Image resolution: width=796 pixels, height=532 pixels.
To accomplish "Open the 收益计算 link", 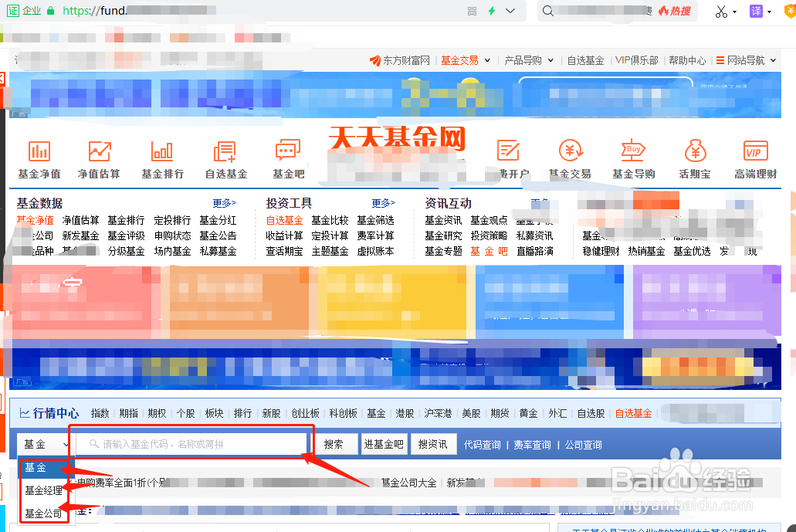I will tap(284, 236).
